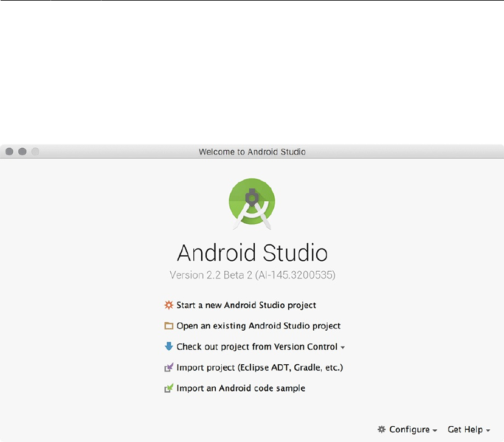Screen dimensions: 504x442
Task: Click the orange starburst new project icon
Action: [x=169, y=305]
